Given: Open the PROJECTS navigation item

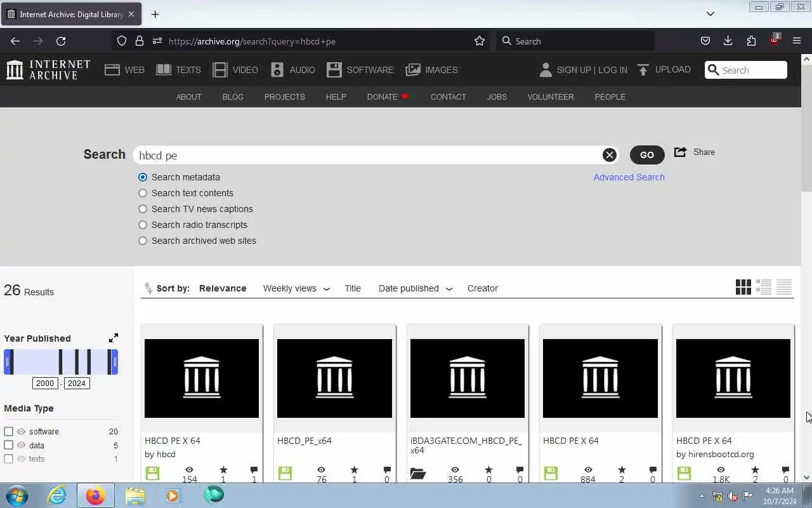Looking at the screenshot, I should point(285,97).
